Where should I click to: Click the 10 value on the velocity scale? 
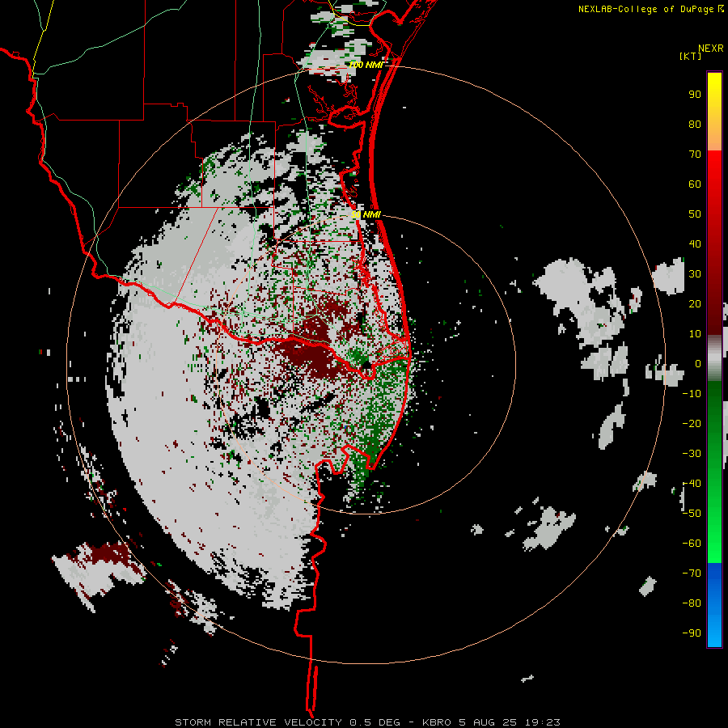(x=695, y=334)
